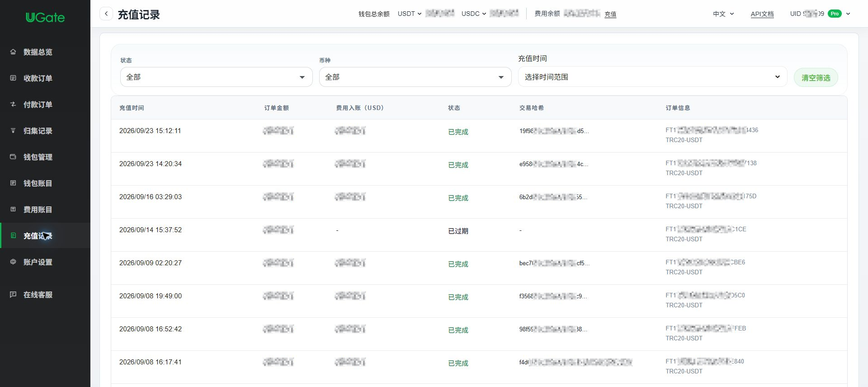Open 费用账目 page
Image resolution: width=868 pixels, height=387 pixels.
(38, 210)
